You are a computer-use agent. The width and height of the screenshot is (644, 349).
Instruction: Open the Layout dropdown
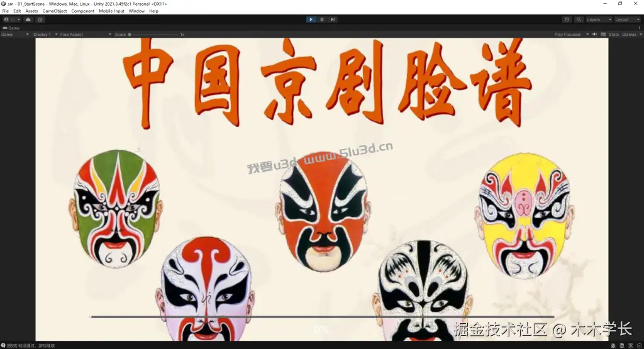point(627,19)
